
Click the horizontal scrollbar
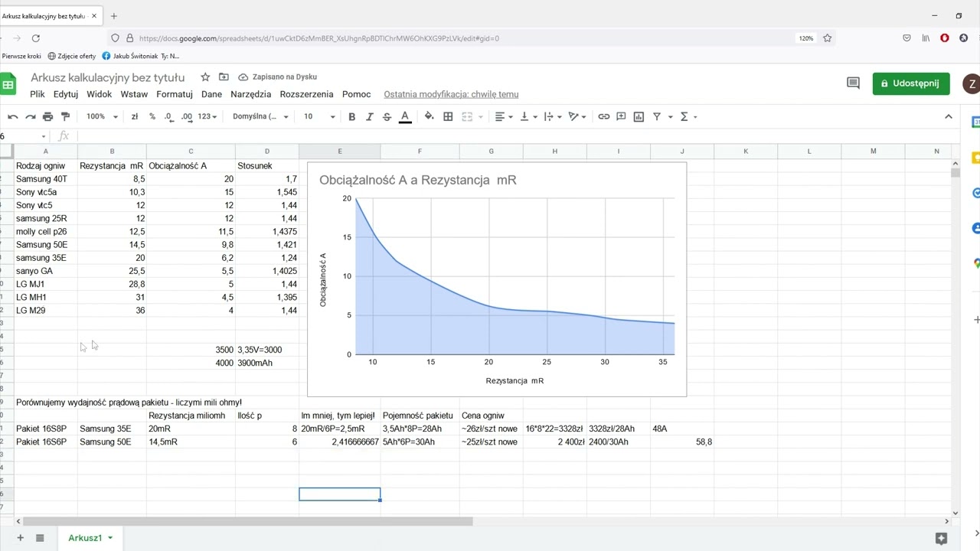click(247, 521)
